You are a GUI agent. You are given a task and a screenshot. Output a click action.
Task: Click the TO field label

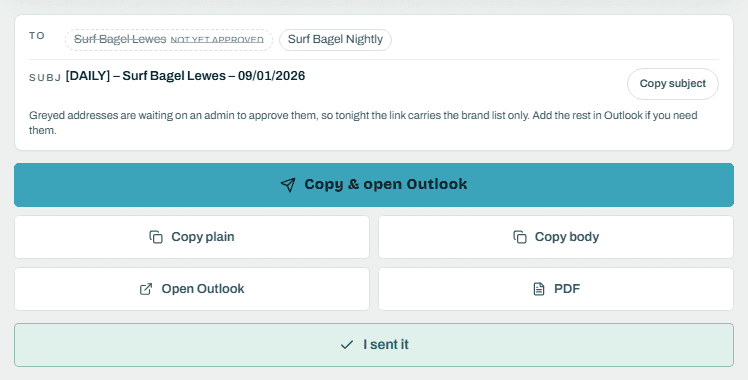[x=37, y=36]
